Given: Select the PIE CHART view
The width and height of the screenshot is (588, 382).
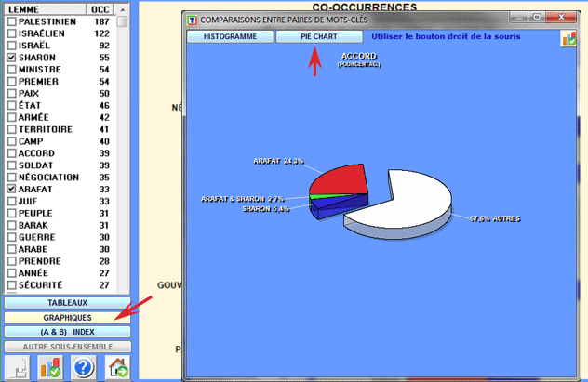Looking at the screenshot, I should coord(319,36).
